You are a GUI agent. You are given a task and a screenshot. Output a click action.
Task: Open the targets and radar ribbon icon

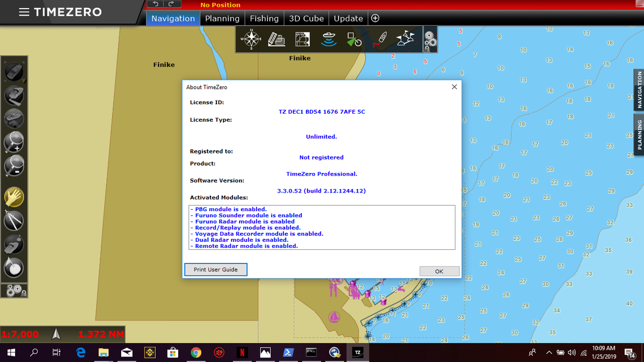354,39
